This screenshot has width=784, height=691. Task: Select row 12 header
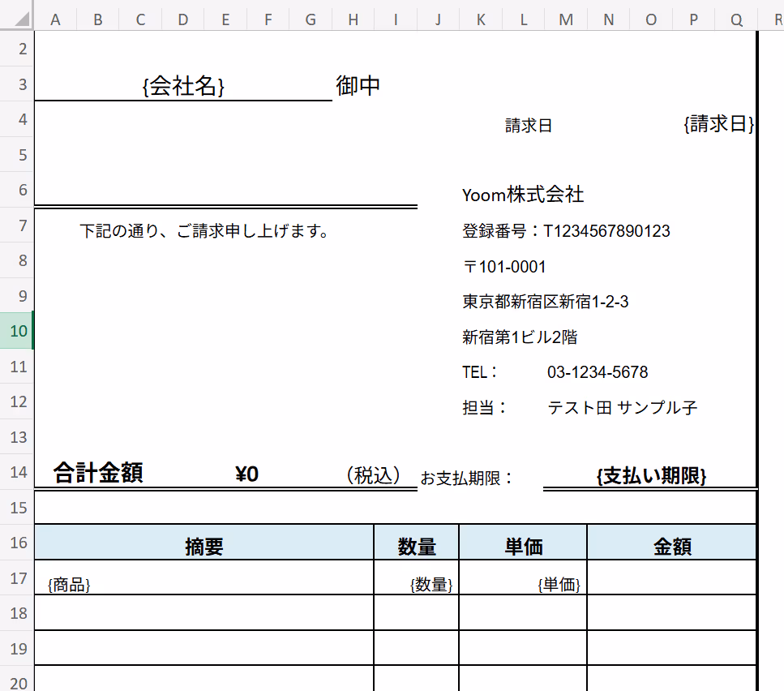click(x=17, y=401)
